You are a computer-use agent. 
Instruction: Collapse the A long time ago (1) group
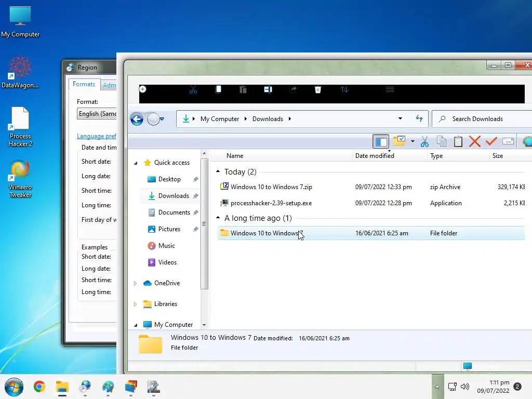pos(218,218)
